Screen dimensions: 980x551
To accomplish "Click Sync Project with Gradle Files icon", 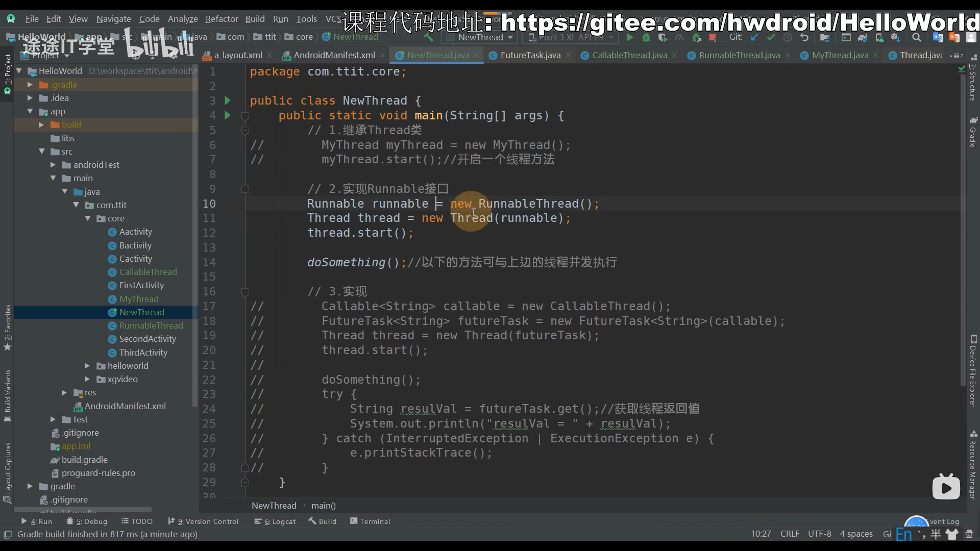I will point(863,37).
